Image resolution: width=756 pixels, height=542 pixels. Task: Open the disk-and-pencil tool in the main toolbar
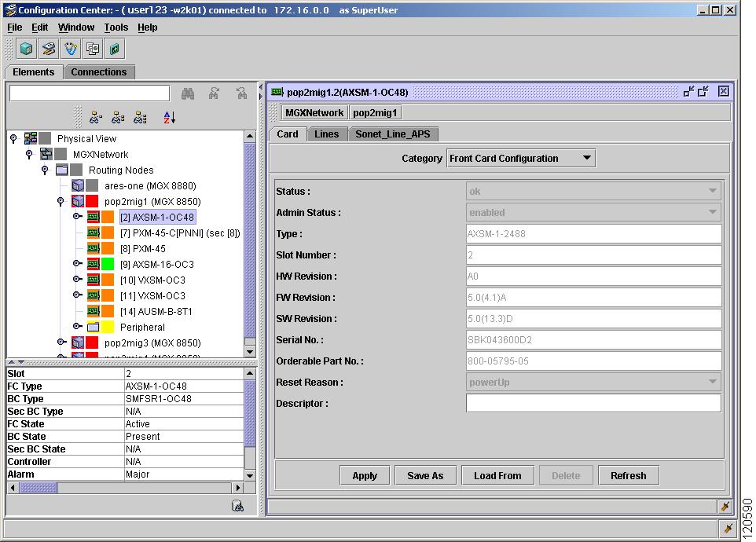[x=49, y=49]
